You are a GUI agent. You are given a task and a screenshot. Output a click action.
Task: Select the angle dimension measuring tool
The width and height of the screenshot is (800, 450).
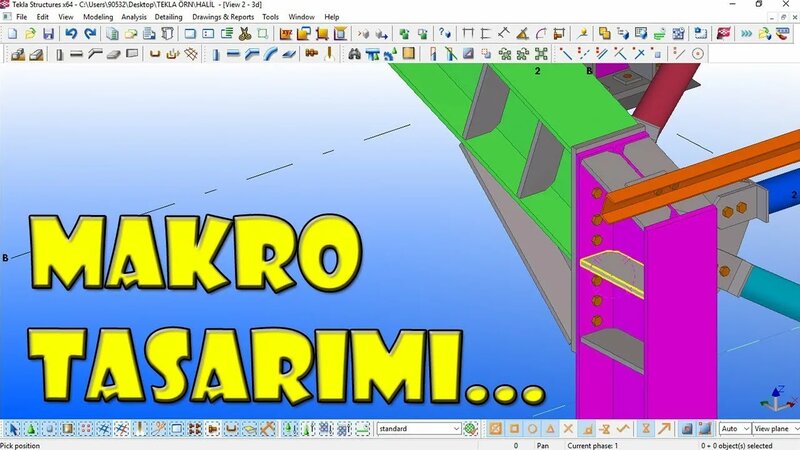522,34
